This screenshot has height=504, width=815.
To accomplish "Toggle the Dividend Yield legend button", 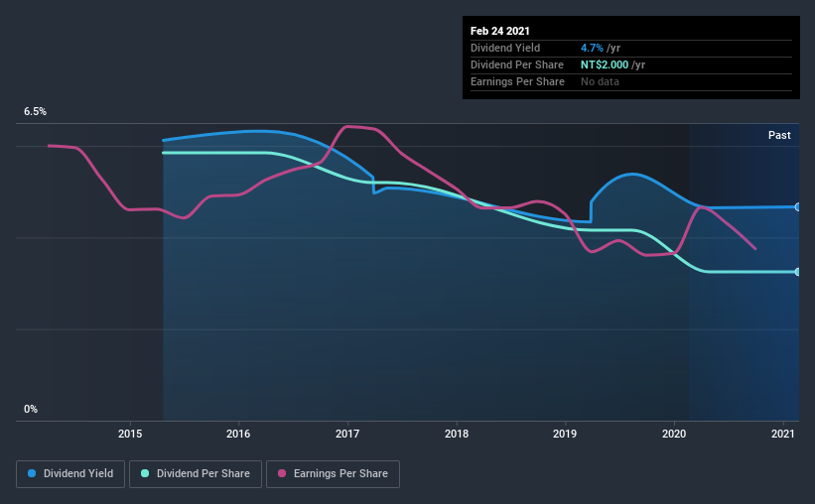I will 70,474.
